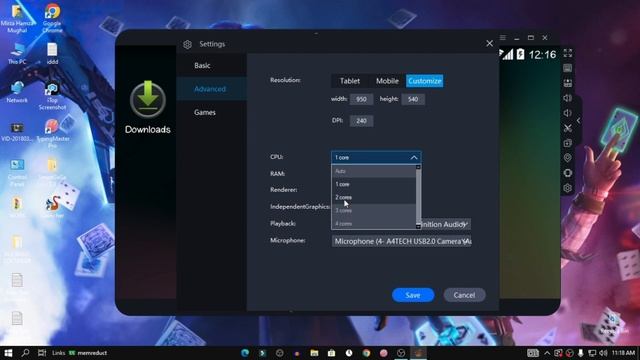Select the Network desktop icon
This screenshot has width=640, height=360.
[17, 92]
